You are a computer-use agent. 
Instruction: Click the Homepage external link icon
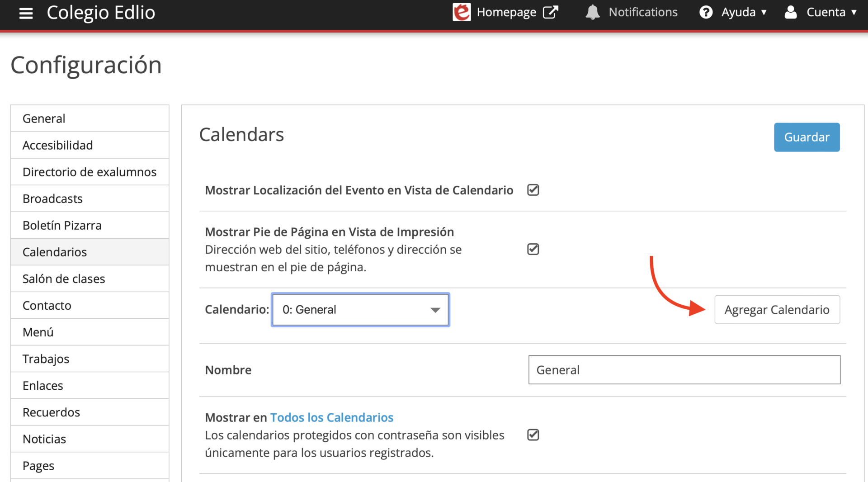(x=550, y=12)
